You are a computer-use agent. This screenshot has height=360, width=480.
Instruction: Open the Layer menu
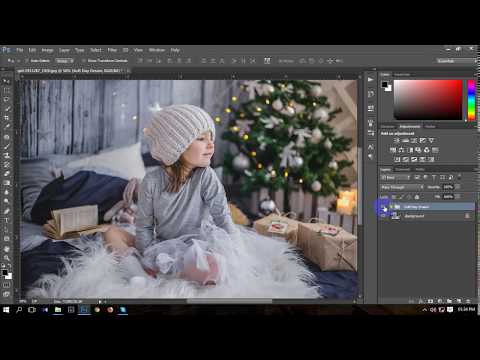[64, 50]
